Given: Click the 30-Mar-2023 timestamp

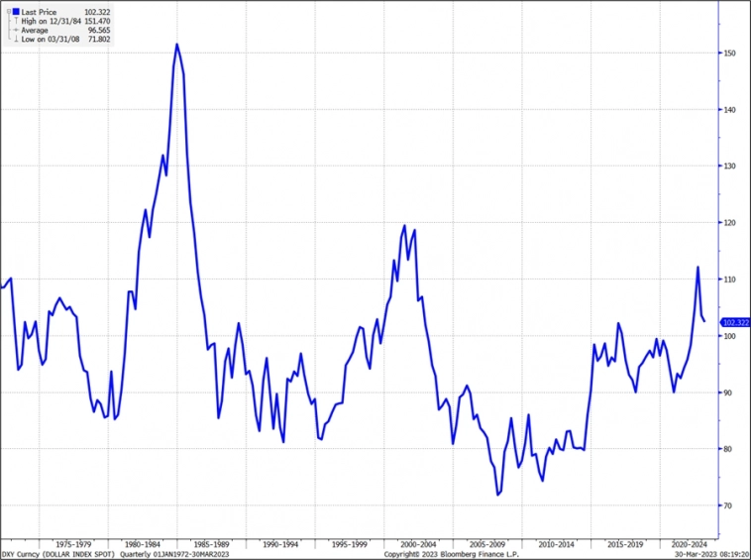Looking at the screenshot, I should (713, 554).
